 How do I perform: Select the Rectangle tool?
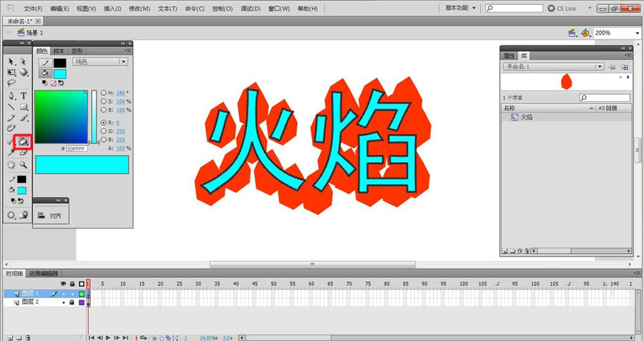pyautogui.click(x=24, y=107)
